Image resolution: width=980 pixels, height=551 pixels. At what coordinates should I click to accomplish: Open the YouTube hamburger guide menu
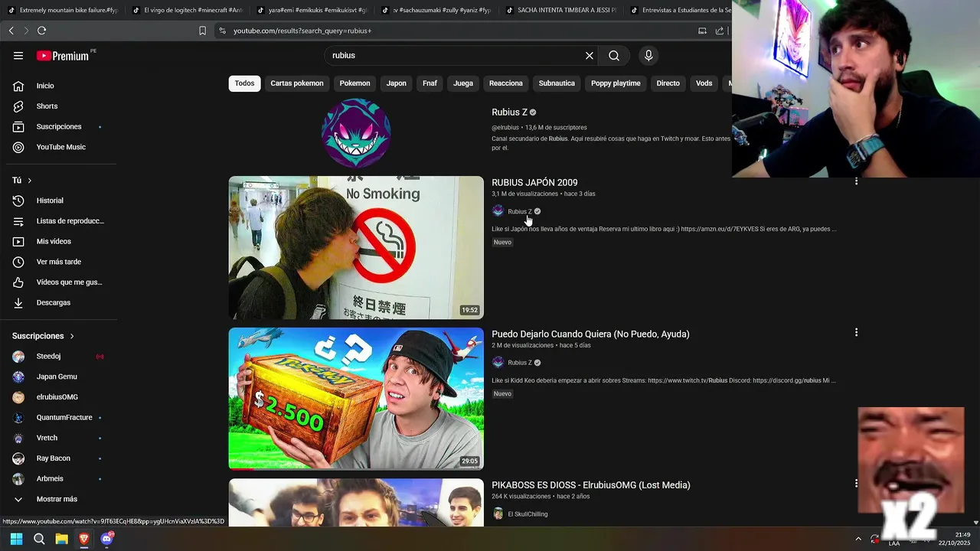(x=18, y=56)
